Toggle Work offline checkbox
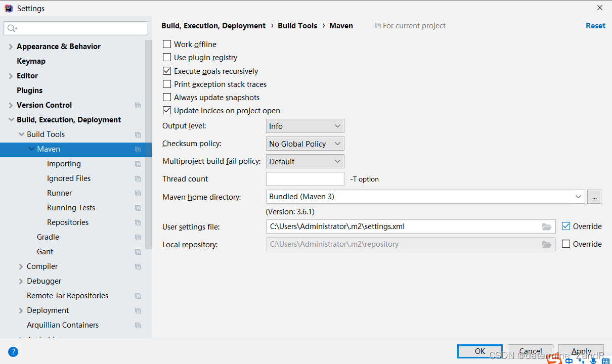The height and width of the screenshot is (364, 612). 167,44
